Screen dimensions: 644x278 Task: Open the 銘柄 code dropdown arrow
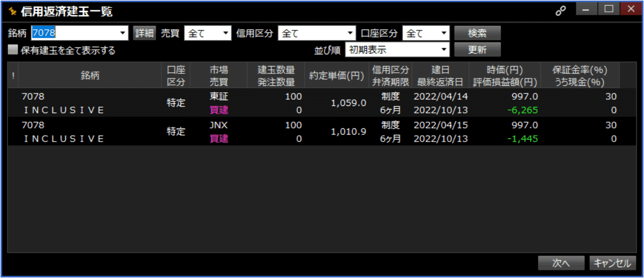[123, 33]
